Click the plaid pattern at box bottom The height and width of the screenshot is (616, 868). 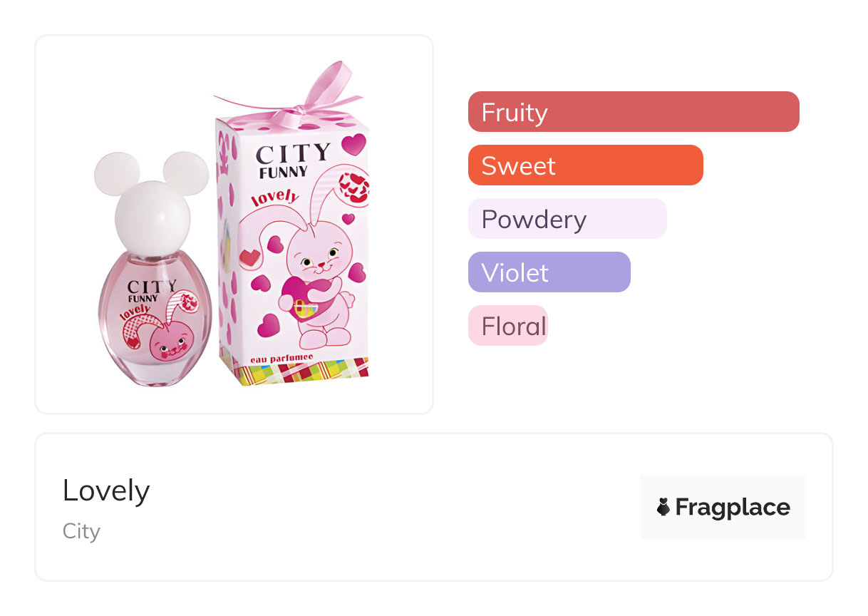click(299, 372)
